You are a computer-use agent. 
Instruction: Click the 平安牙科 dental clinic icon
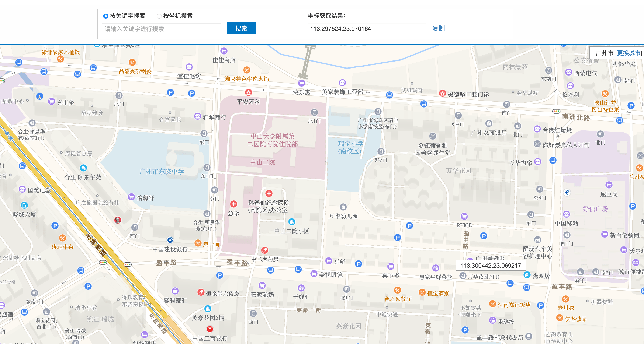(248, 93)
